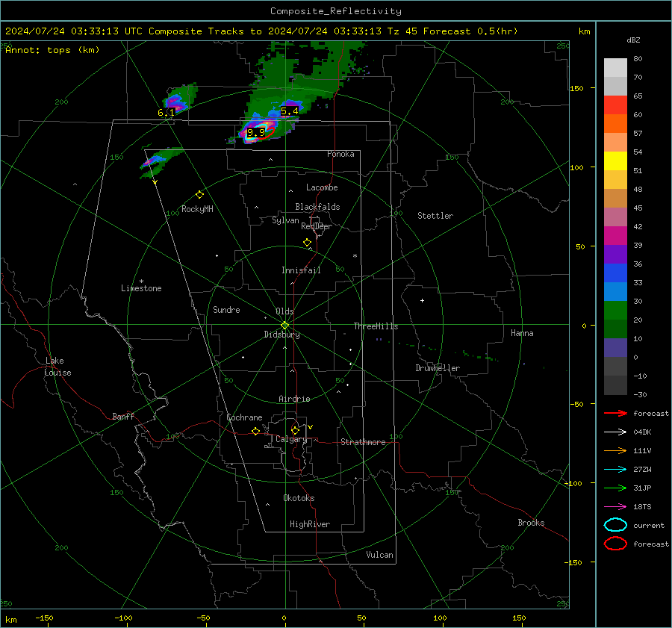Click the Vulcan map label

pyautogui.click(x=379, y=555)
